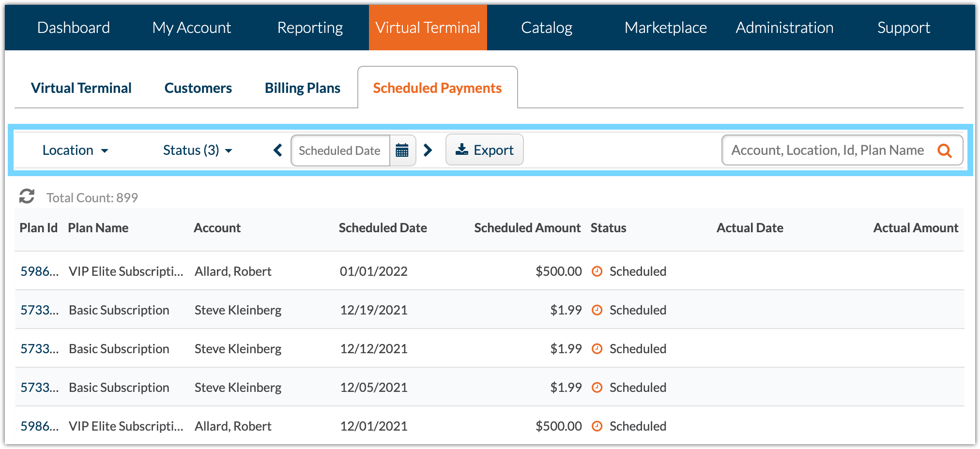Open plan 5733 link dated 12/19/2021
Screen dimensions: 980x449
39,310
